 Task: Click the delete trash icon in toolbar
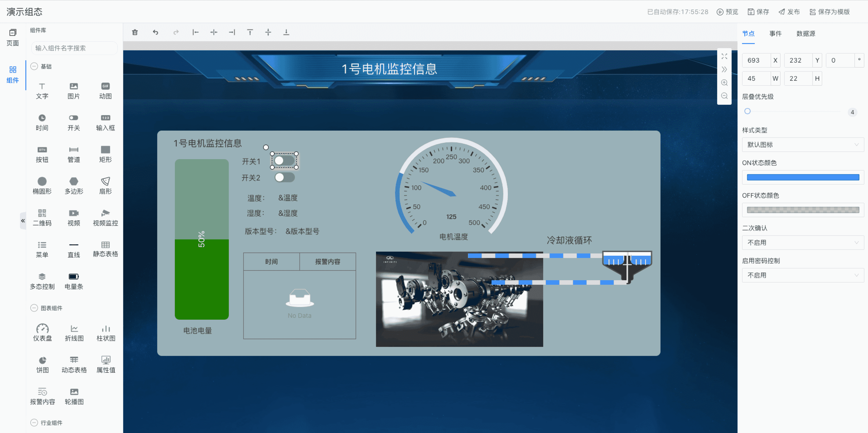135,32
